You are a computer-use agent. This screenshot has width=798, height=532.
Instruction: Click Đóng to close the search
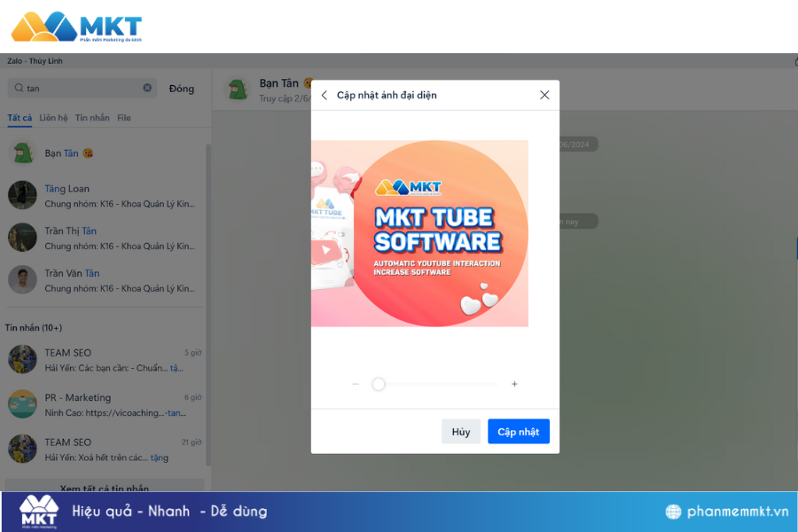181,89
